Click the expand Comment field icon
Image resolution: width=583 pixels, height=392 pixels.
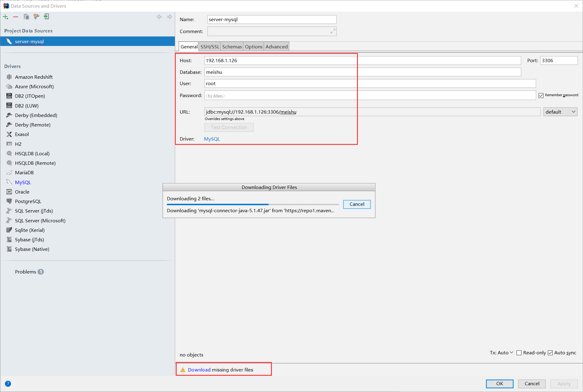pos(333,31)
